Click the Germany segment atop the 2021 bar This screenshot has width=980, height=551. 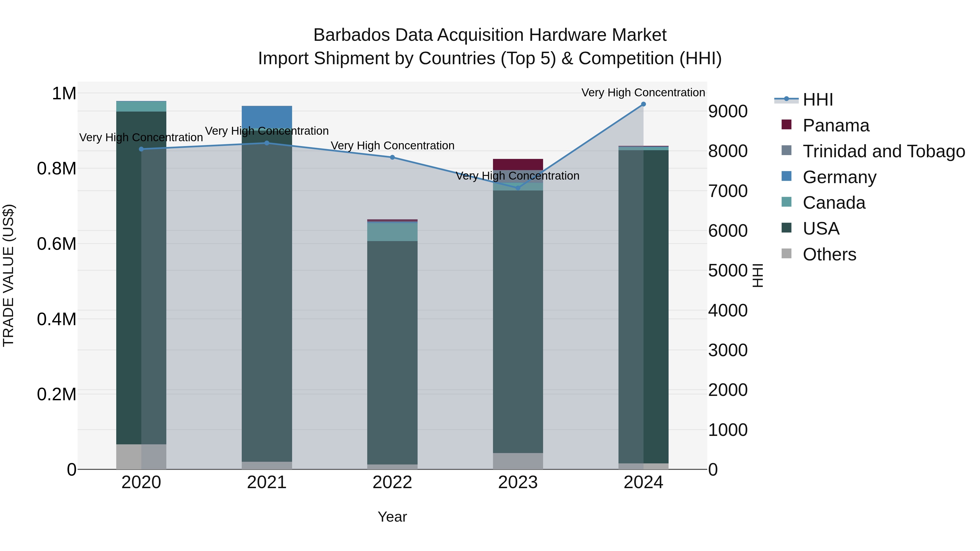(x=267, y=117)
